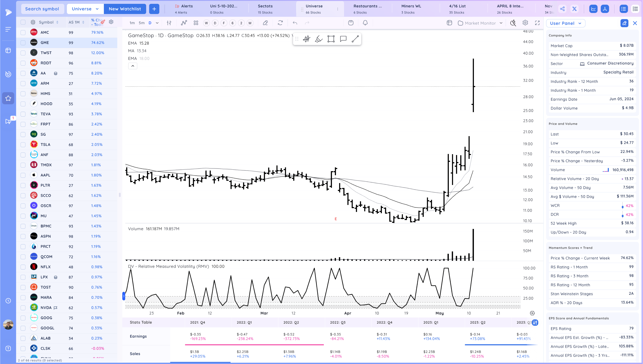
Task: Open the watchlists star icon in sidebar
Action: click(x=8, y=98)
